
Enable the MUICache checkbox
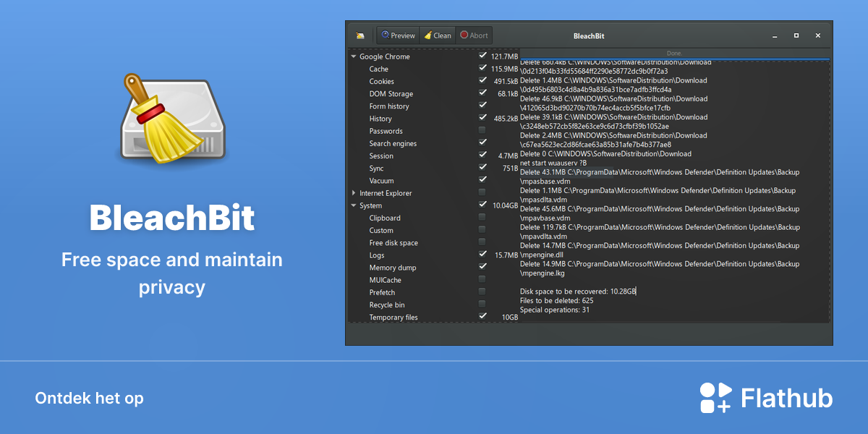click(482, 278)
